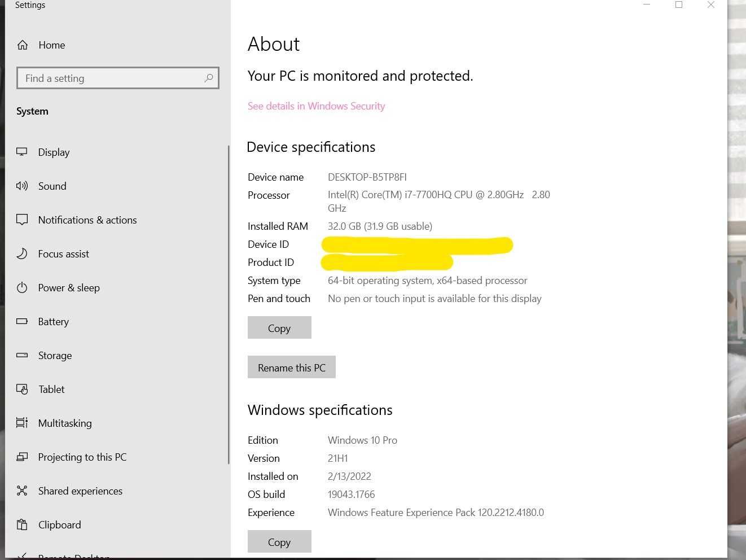The height and width of the screenshot is (560, 746).
Task: Click the Multitasking icon
Action: coord(22,423)
